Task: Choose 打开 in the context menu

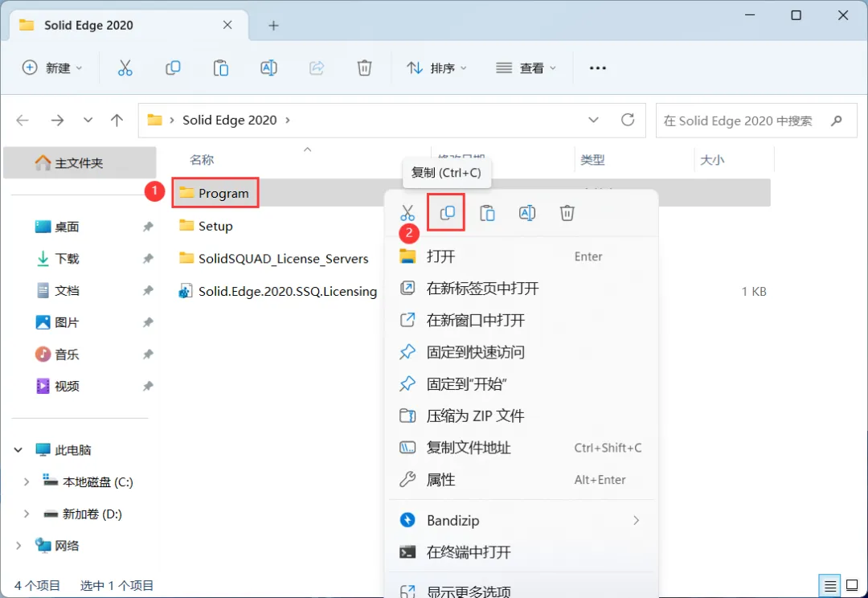Action: click(x=522, y=256)
